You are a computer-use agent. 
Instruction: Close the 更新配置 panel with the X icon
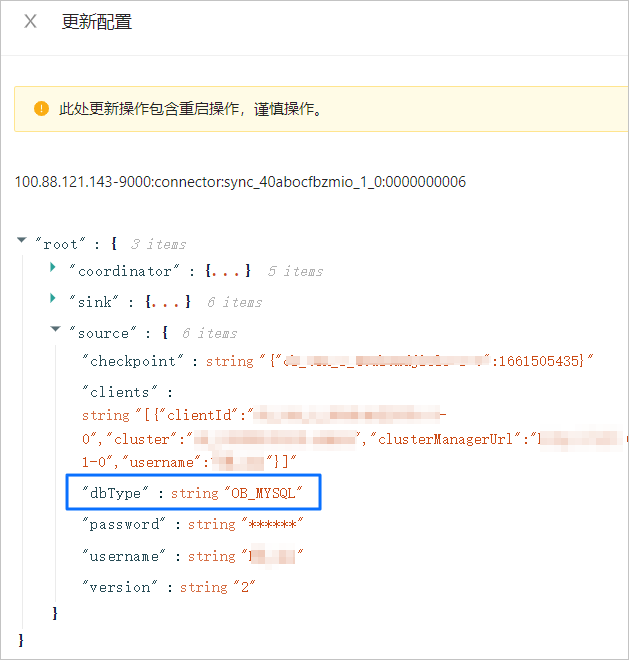[30, 21]
